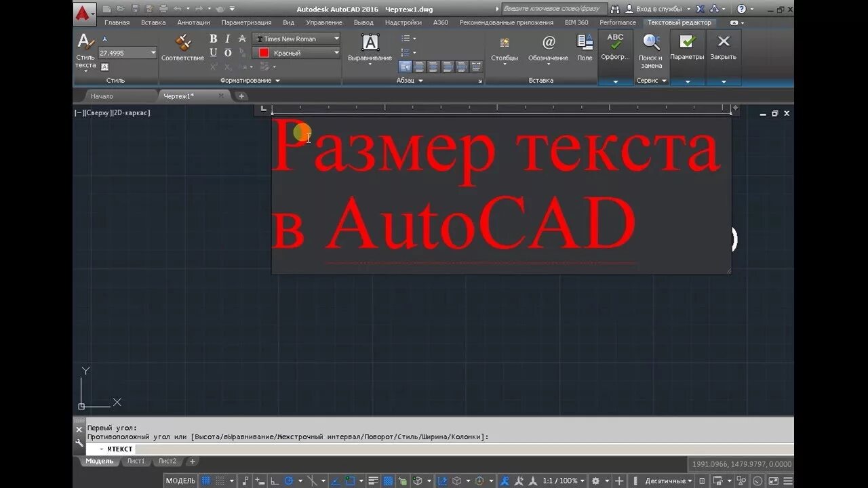Expand the Абзац panel
The height and width of the screenshot is (488, 868).
(410, 81)
